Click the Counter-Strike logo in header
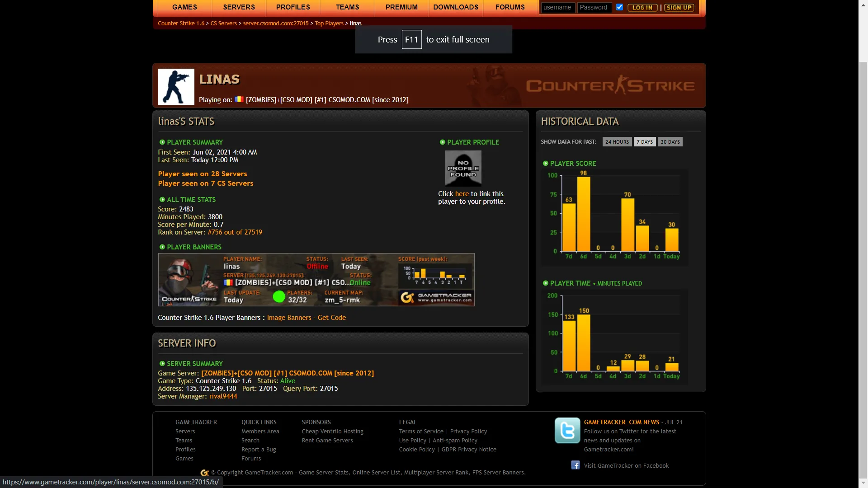868x488 pixels. 610,85
